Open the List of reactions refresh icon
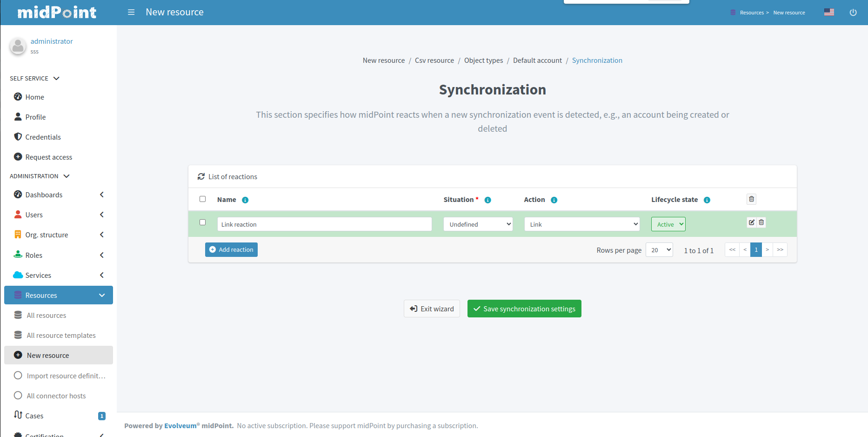Screen dimensions: 868x437 point(201,176)
